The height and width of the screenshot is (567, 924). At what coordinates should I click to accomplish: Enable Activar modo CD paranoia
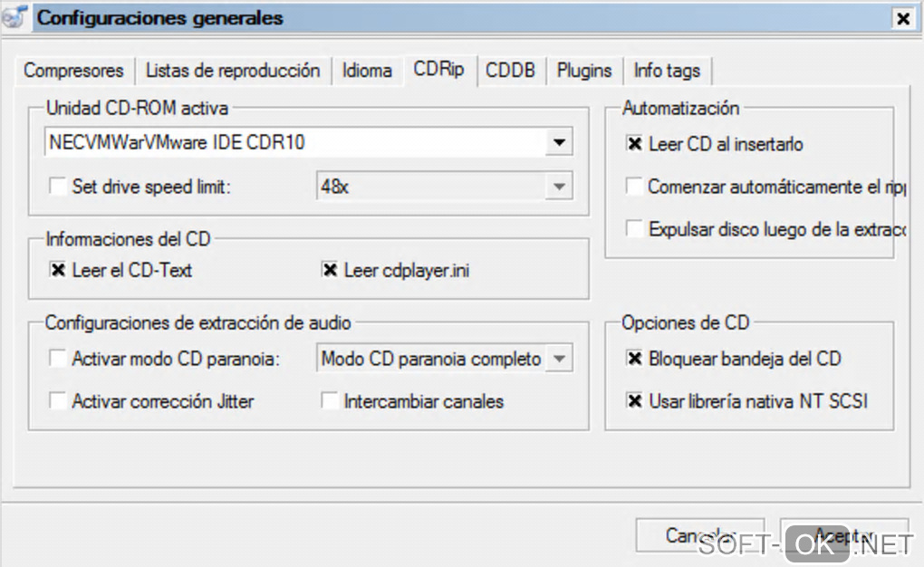(x=58, y=359)
